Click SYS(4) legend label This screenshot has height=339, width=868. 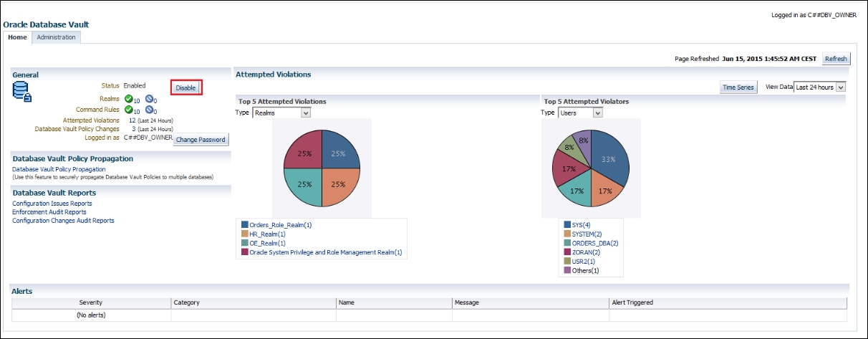coord(582,225)
